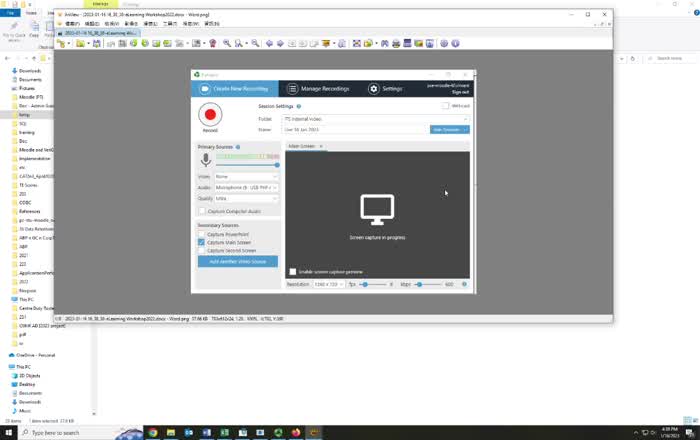The image size is (700, 440).
Task: Open the Quality dropdown
Action: point(246,198)
